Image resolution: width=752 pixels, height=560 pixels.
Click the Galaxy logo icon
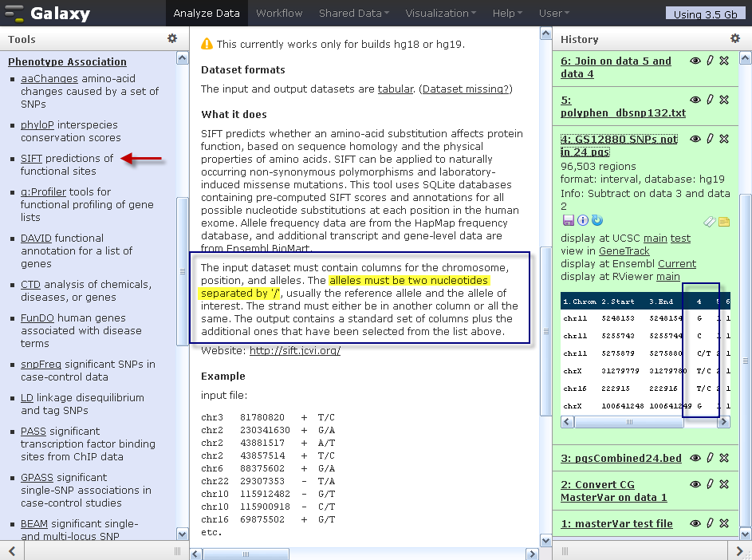pos(14,14)
